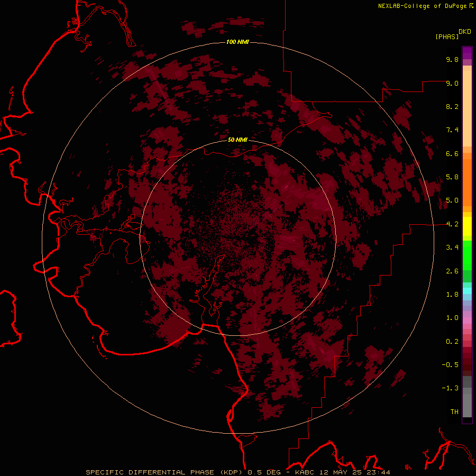Click the TH threshold label
The height and width of the screenshot is (476, 476).
454,412
